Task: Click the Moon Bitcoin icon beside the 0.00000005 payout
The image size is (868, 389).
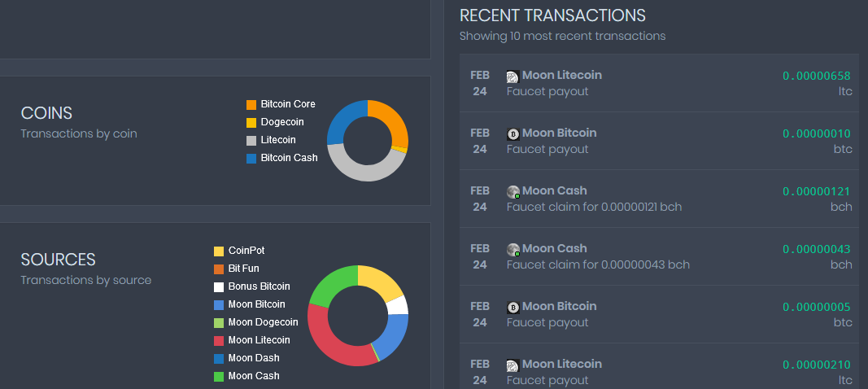Action: 513,308
